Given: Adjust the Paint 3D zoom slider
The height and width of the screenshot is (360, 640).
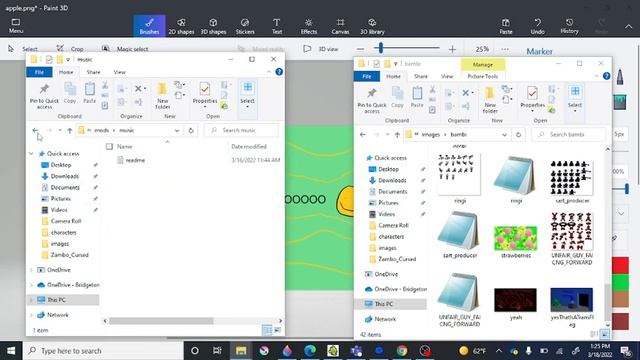Looking at the screenshot, I should click(381, 48).
